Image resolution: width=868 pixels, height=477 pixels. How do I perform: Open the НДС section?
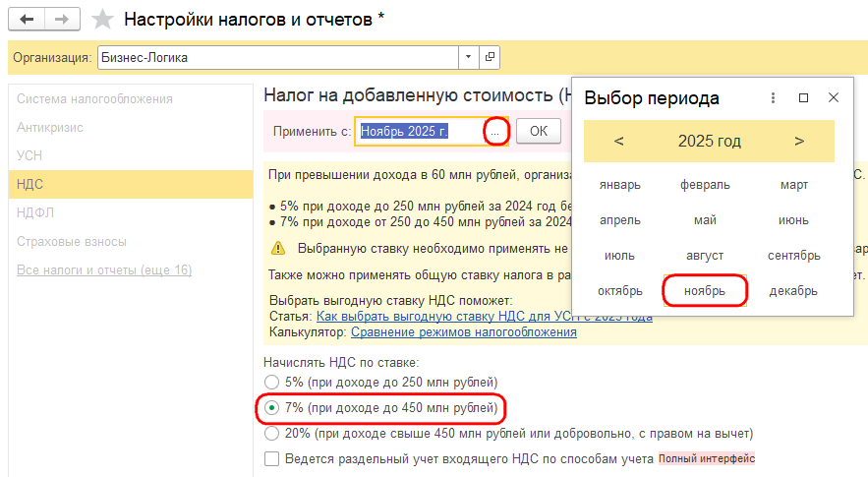coord(131,184)
